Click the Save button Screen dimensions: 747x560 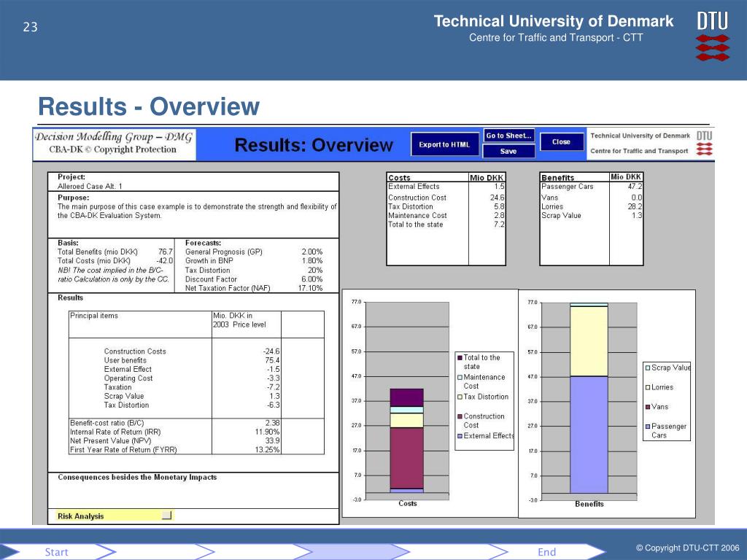508,151
